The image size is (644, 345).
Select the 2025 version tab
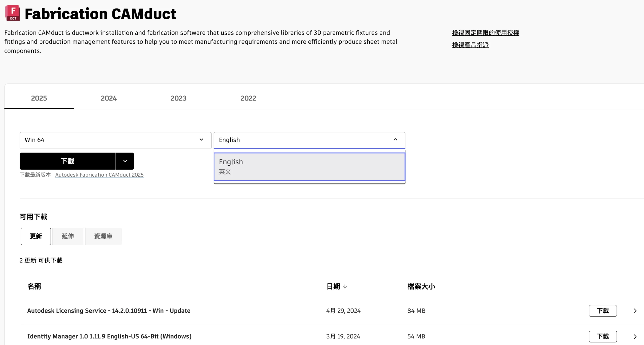click(x=39, y=98)
